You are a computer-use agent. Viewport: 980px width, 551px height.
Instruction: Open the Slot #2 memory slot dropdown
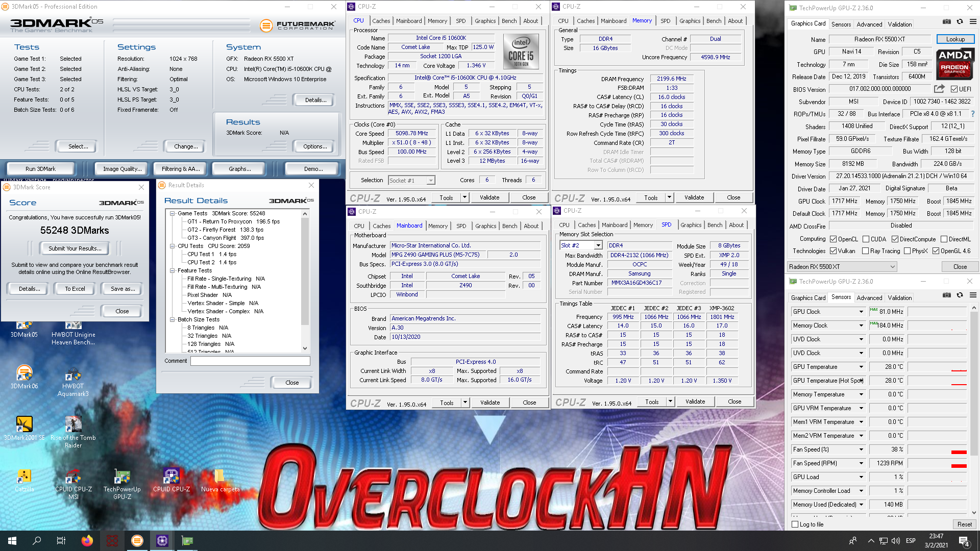pos(581,246)
